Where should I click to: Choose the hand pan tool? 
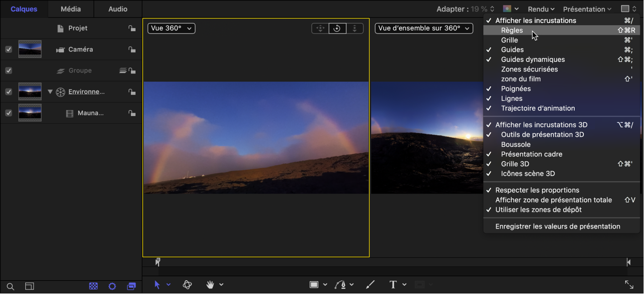(x=210, y=285)
